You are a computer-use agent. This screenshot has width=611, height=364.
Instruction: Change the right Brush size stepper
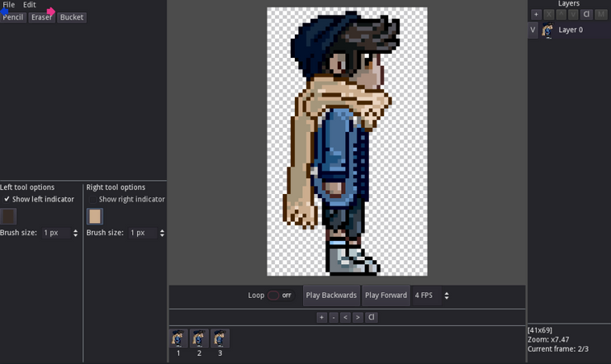(x=162, y=233)
